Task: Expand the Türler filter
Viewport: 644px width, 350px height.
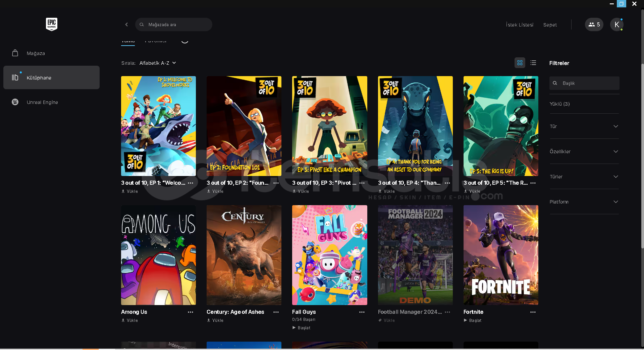Action: (x=584, y=177)
